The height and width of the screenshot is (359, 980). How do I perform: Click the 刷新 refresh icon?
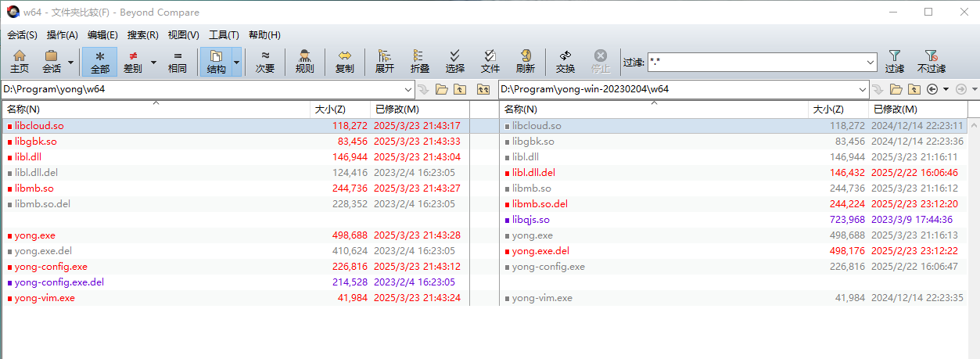[x=526, y=61]
